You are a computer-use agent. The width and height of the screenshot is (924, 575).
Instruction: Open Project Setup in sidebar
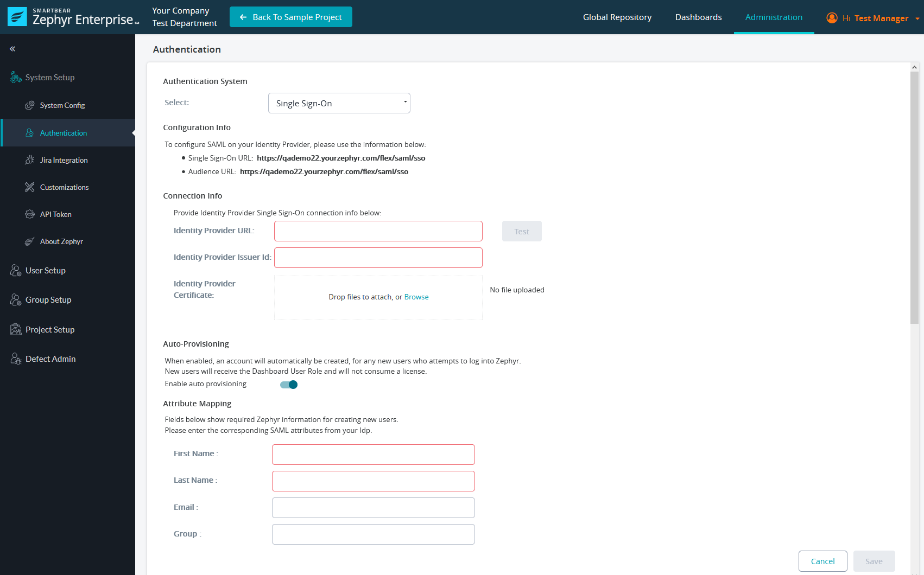[50, 330]
